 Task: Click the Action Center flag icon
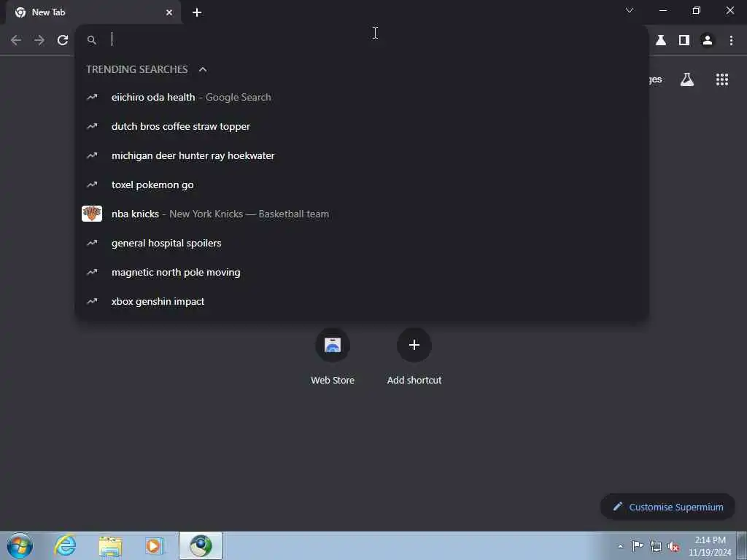pos(638,546)
